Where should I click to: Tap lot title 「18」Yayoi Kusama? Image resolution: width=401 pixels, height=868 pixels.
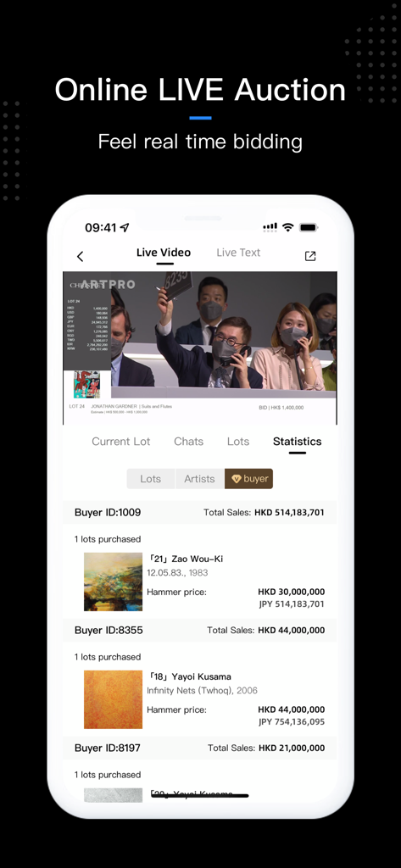tap(189, 676)
